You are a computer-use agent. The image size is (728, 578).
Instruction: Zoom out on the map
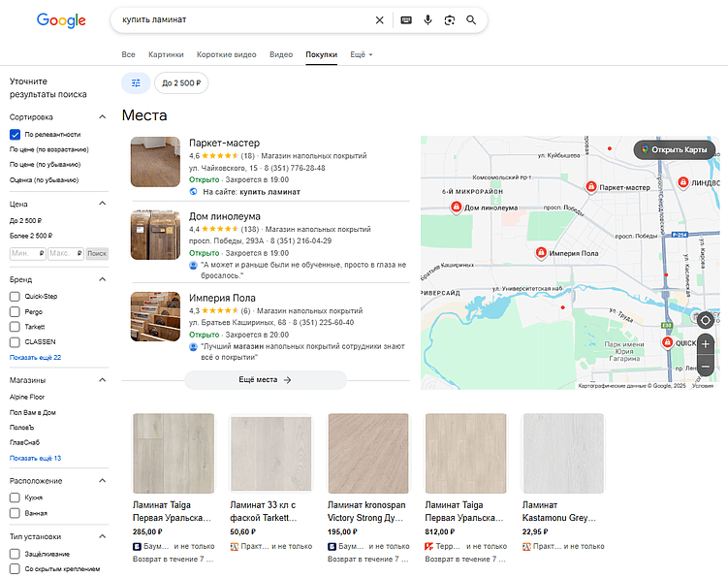tap(705, 367)
